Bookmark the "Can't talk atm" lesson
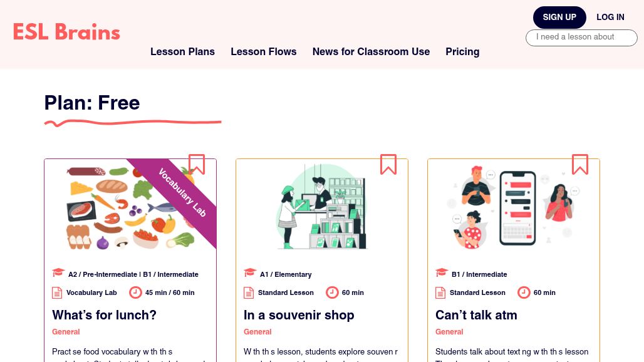 (x=580, y=164)
